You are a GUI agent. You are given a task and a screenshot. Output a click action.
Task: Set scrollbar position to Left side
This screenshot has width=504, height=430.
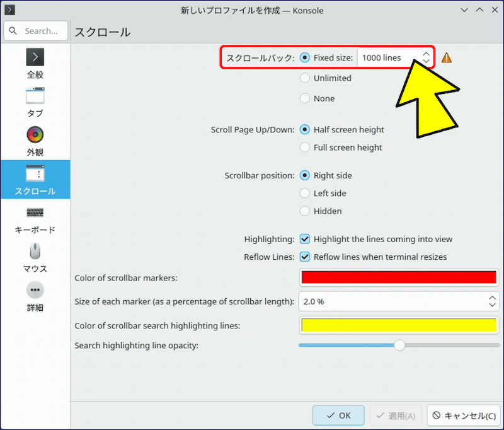click(305, 194)
